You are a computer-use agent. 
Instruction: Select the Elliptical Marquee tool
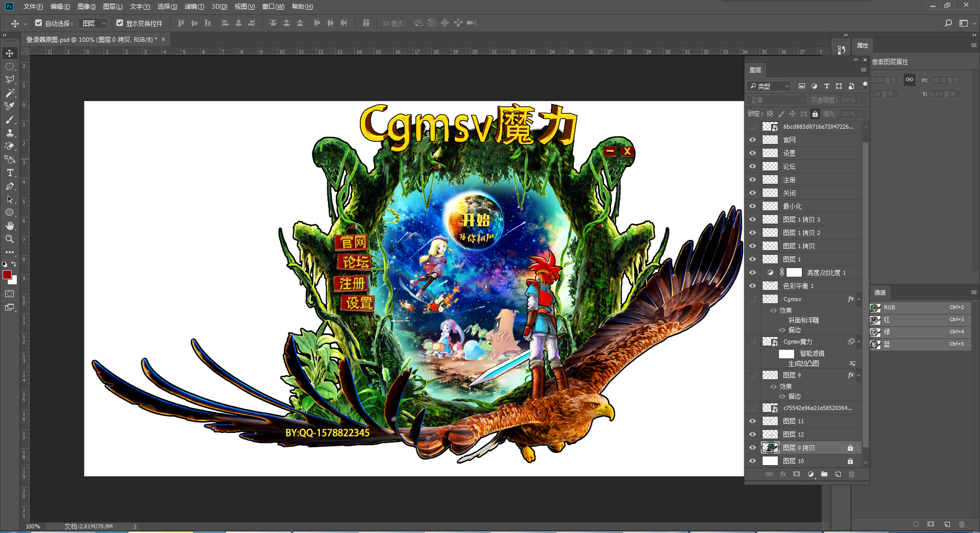point(10,66)
